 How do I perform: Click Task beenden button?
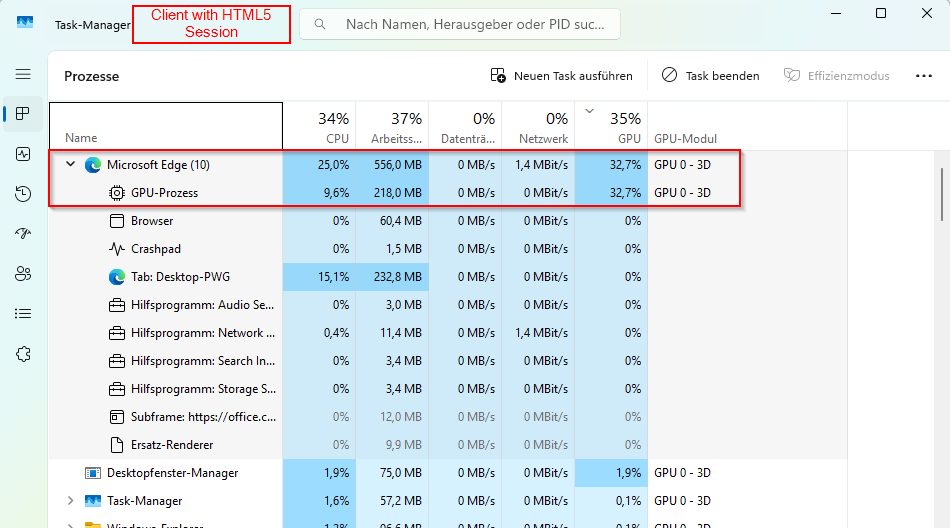click(710, 76)
